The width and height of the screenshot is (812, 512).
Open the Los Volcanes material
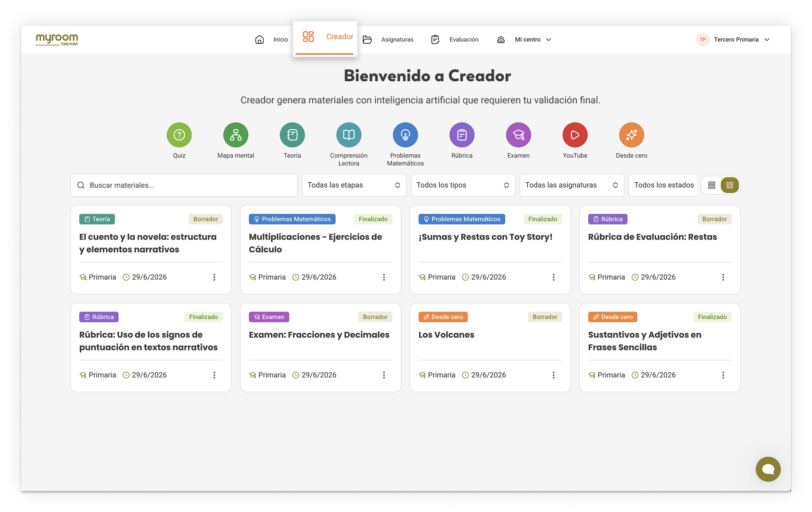pyautogui.click(x=446, y=335)
